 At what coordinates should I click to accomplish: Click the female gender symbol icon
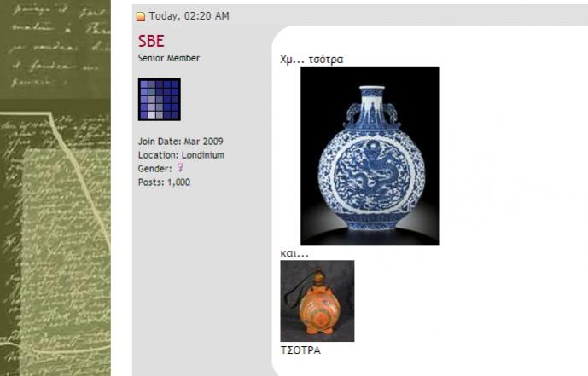[180, 167]
